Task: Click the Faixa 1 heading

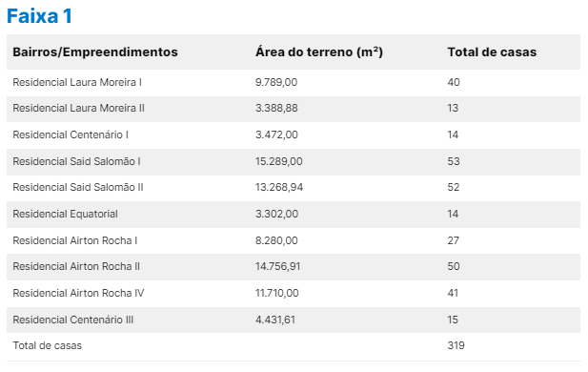Action: click(x=39, y=16)
